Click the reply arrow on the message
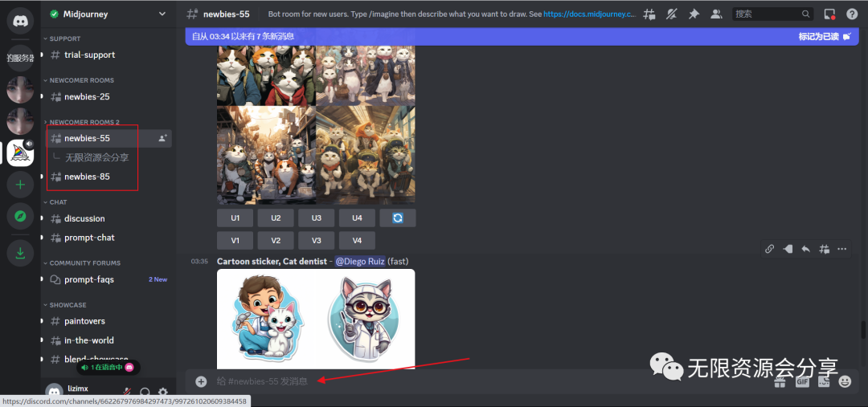This screenshot has width=868, height=407. click(x=805, y=249)
